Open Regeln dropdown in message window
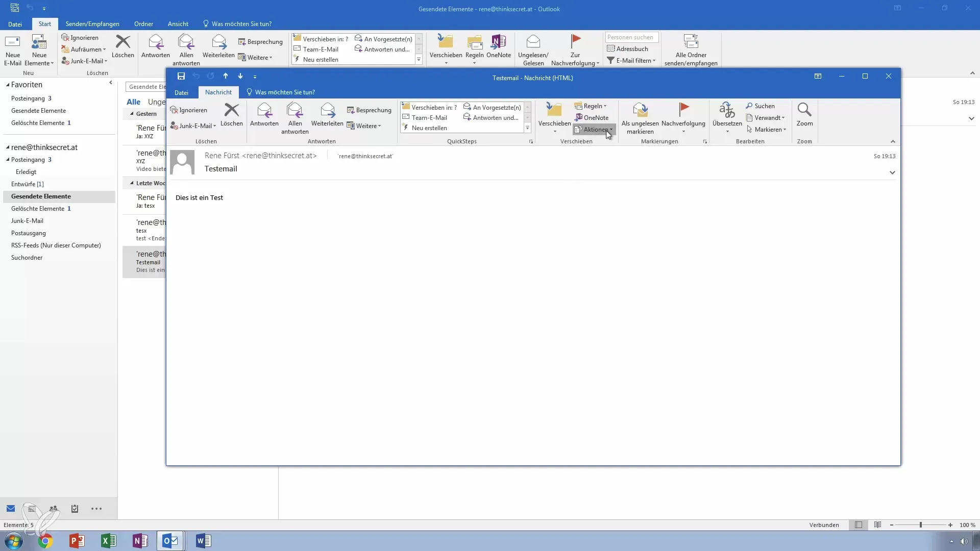The image size is (980, 551). [x=591, y=106]
